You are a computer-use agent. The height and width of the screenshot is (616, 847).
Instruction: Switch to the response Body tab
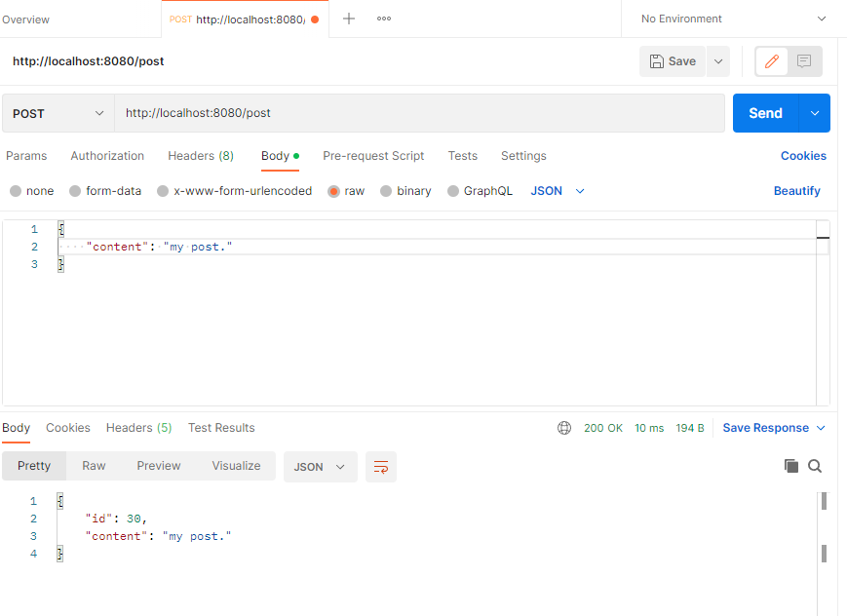(x=17, y=428)
